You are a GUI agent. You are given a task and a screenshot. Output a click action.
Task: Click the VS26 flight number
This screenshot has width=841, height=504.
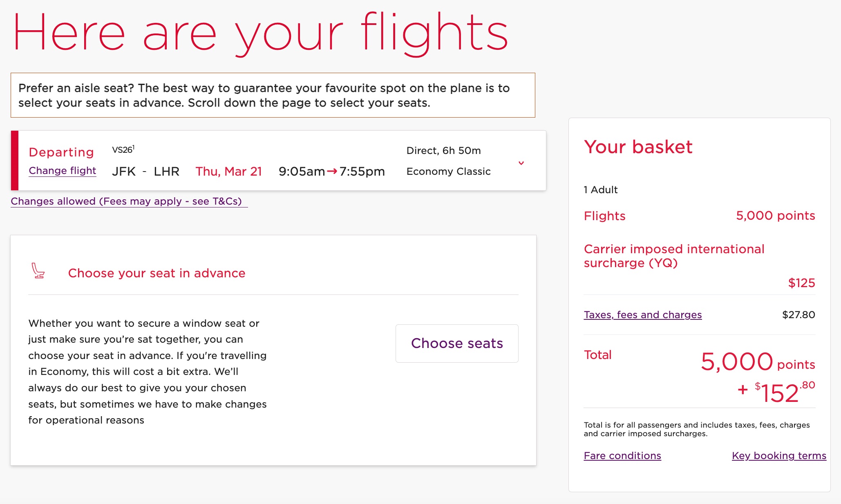pos(123,149)
